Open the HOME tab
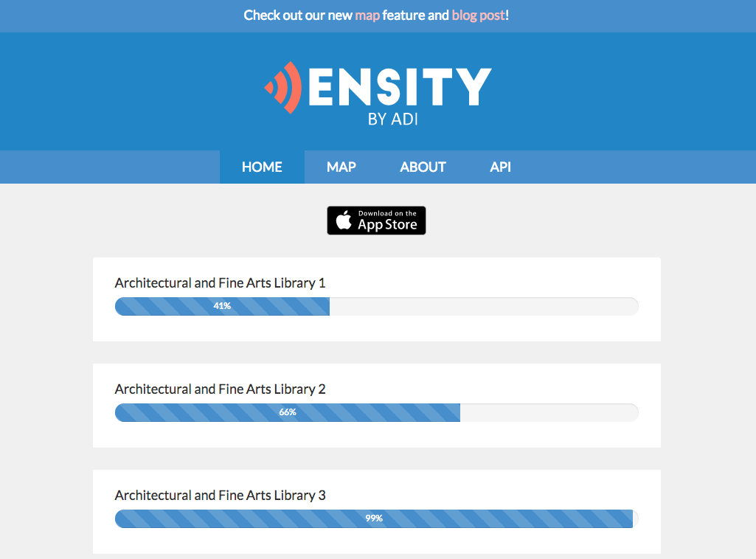Viewport: 756px width, 559px height. tap(262, 167)
